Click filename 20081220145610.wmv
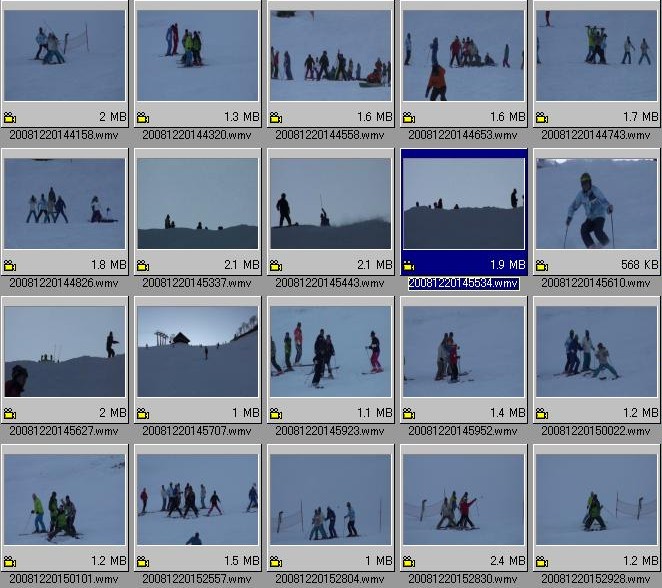 (596, 283)
